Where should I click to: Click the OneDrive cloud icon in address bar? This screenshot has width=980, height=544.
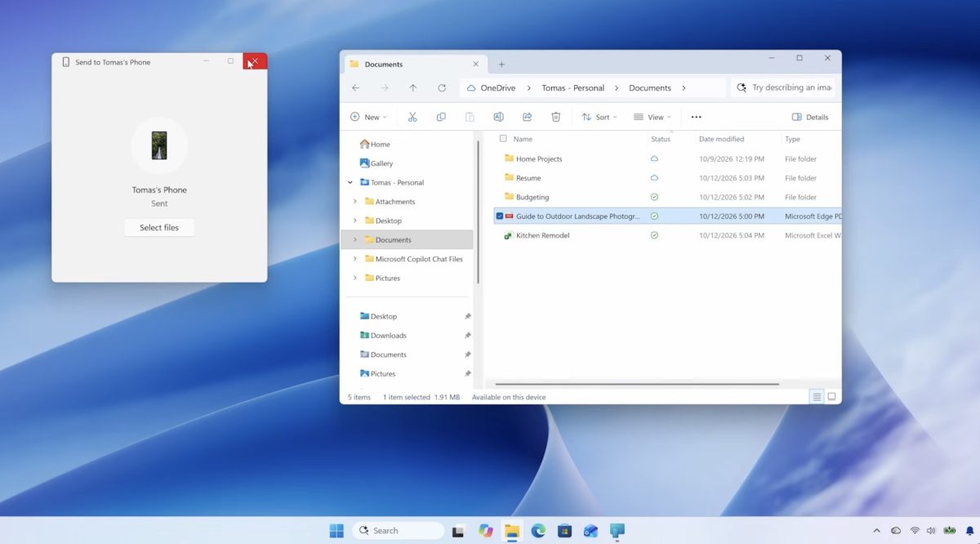(x=471, y=87)
